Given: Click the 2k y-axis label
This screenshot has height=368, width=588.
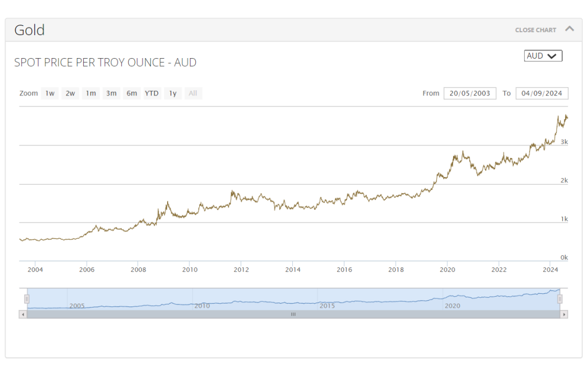Looking at the screenshot, I should (x=564, y=180).
